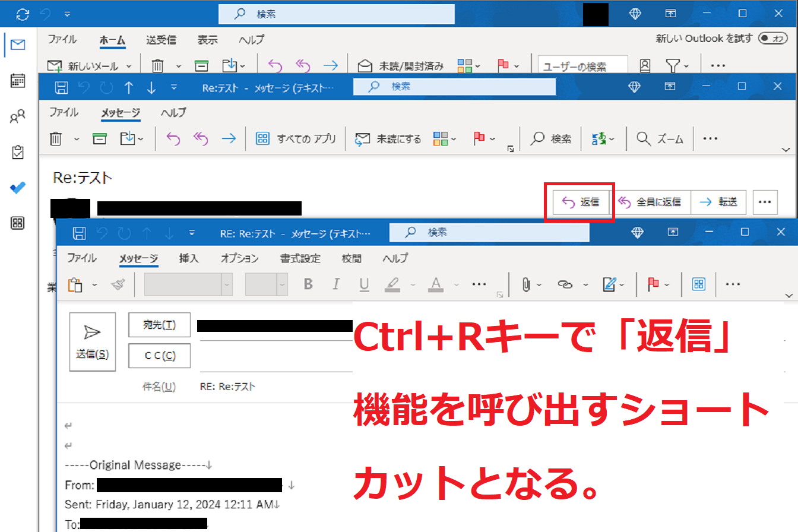The width and height of the screenshot is (798, 532).
Task: Open the 書式設定 tab in compose window
Action: pyautogui.click(x=300, y=258)
